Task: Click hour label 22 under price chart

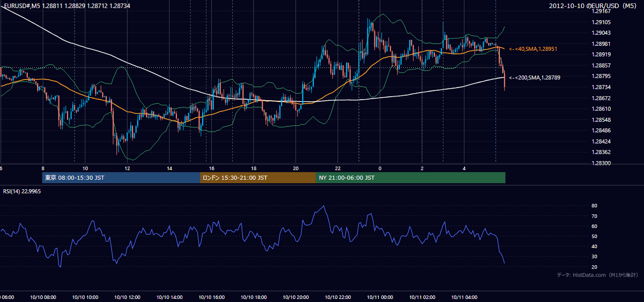Action: (x=338, y=168)
